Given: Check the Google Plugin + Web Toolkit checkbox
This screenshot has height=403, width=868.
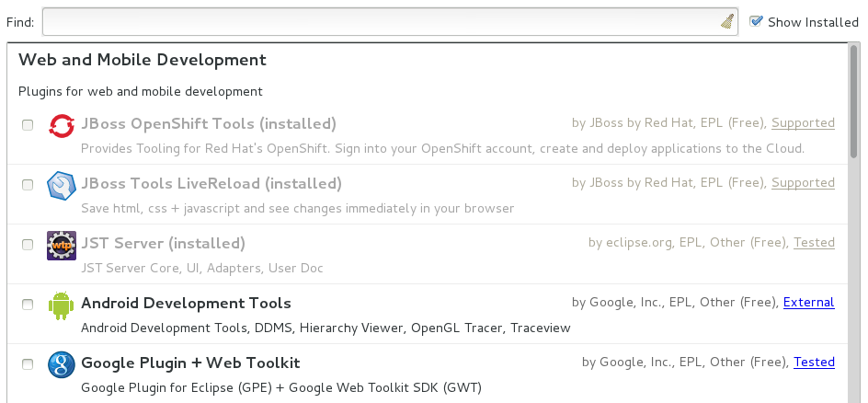Looking at the screenshot, I should (x=28, y=364).
